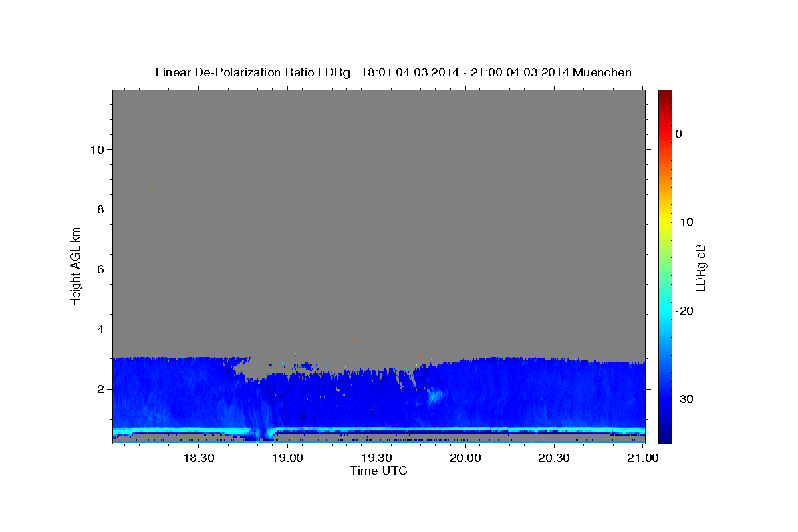This screenshot has width=798, height=532.
Task: Click the '20:00' time axis label
Action: click(465, 458)
